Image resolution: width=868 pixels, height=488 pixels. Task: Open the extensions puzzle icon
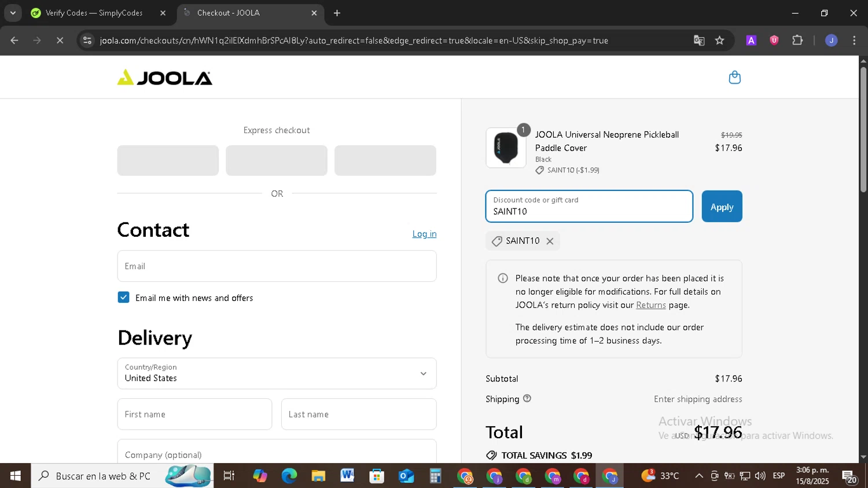pos(797,41)
